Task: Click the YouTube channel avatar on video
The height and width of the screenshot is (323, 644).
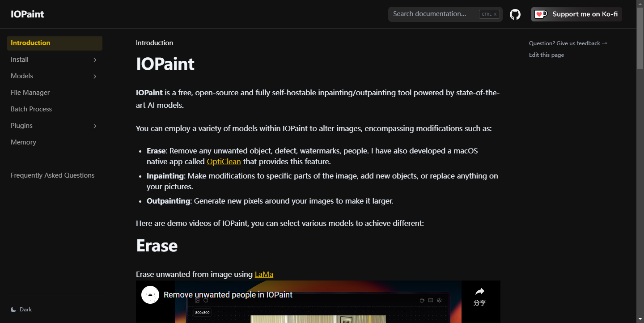Action: tap(150, 295)
